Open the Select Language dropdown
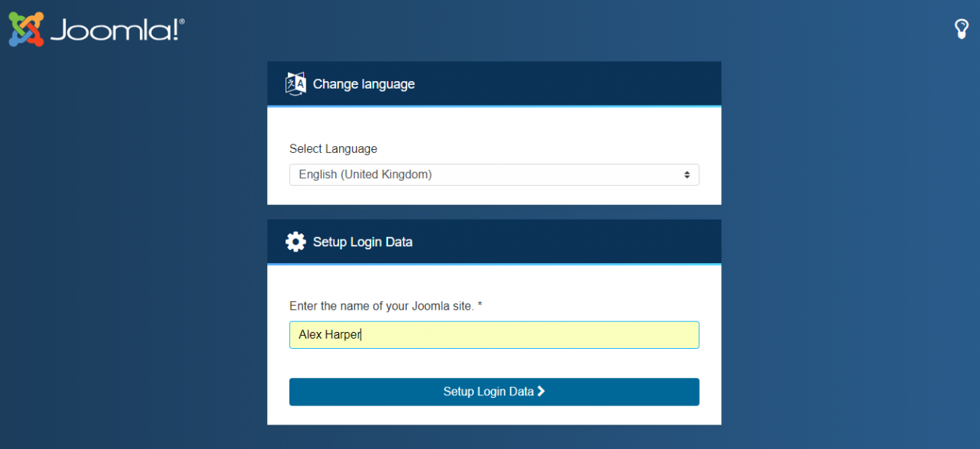 494,174
